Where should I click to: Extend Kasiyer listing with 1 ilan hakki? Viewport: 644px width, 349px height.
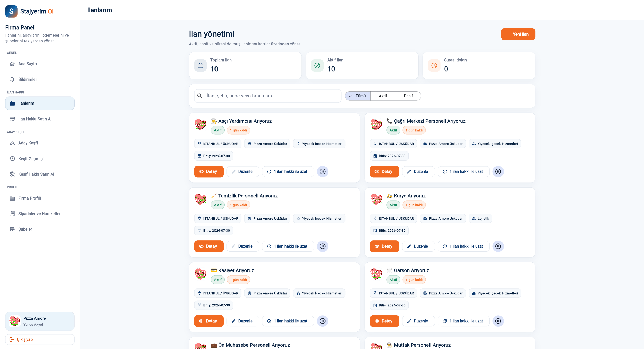[288, 321]
